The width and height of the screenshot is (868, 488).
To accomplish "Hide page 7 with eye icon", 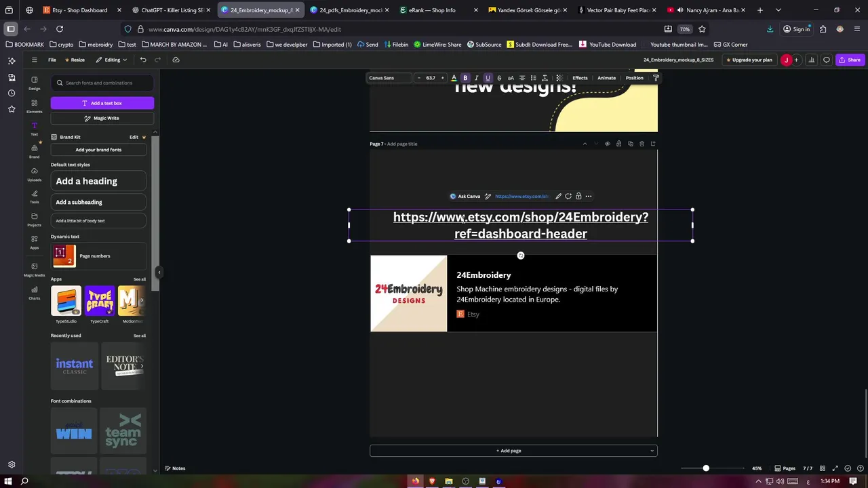I will (607, 144).
